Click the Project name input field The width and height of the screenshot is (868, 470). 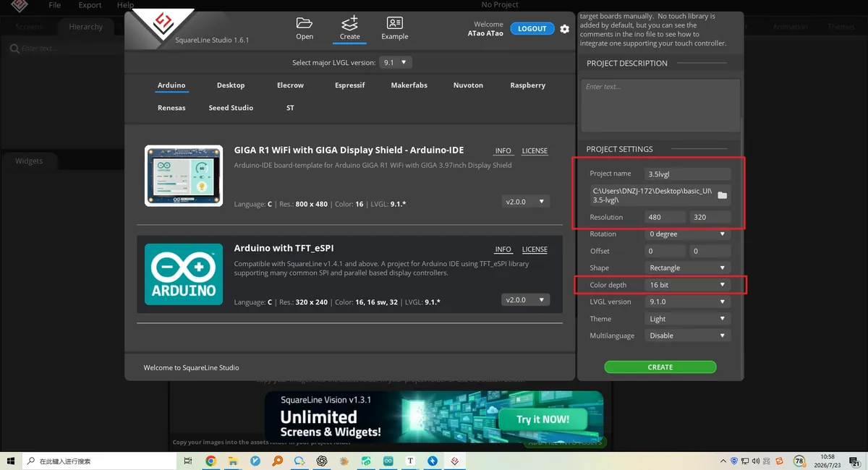pos(687,174)
